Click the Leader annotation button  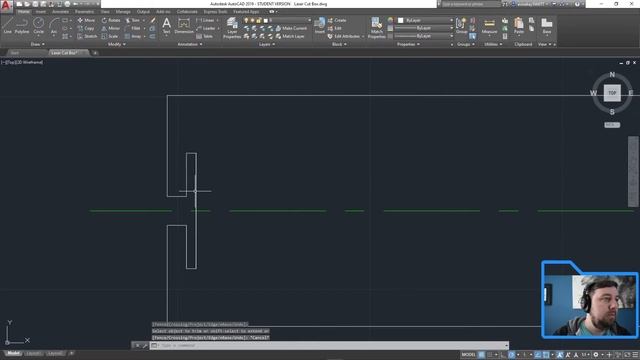[x=206, y=28]
